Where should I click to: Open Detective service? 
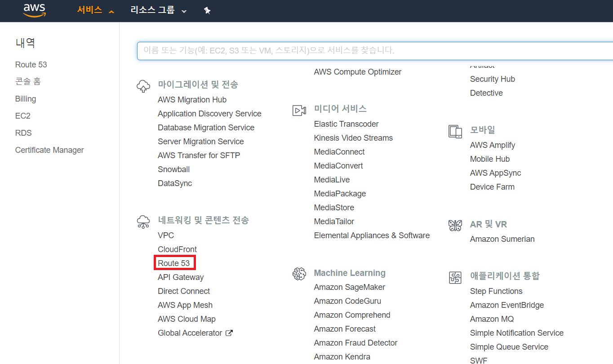486,93
